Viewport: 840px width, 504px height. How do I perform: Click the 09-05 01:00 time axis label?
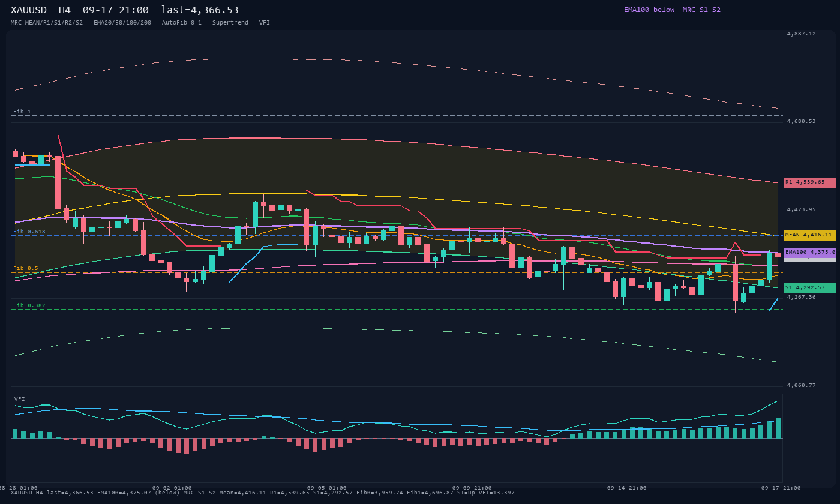327,488
